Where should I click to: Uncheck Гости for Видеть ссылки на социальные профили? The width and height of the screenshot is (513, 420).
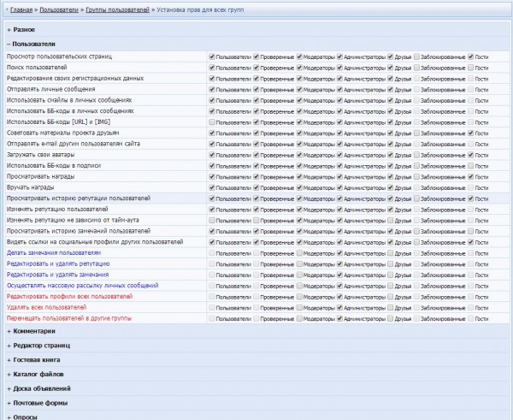coord(471,242)
